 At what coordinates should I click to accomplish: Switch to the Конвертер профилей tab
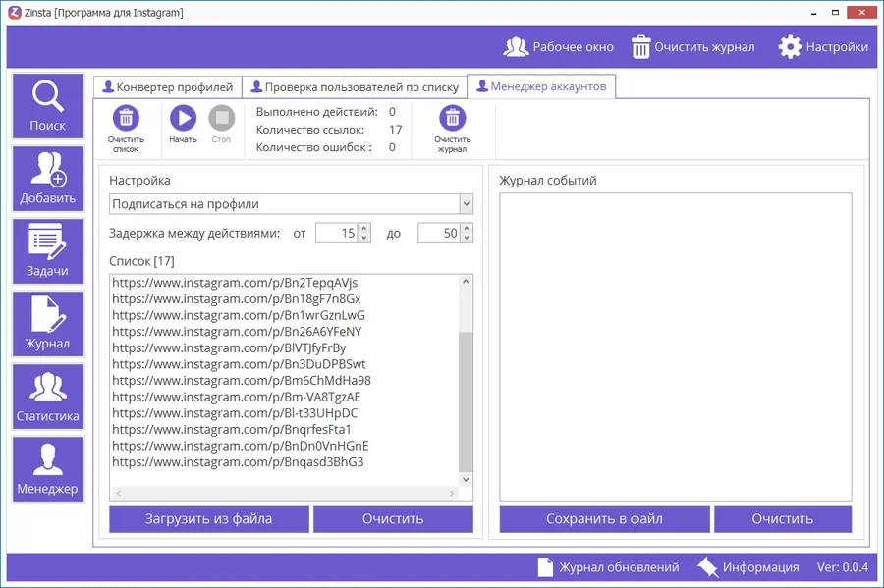167,87
